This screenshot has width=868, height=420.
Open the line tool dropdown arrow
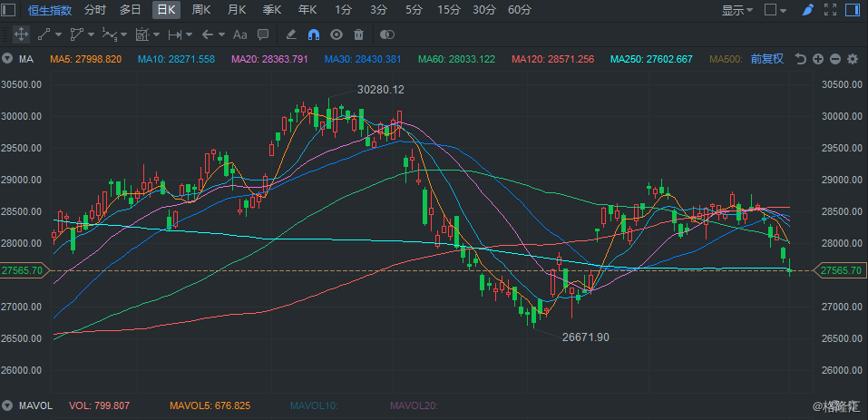[x=58, y=34]
